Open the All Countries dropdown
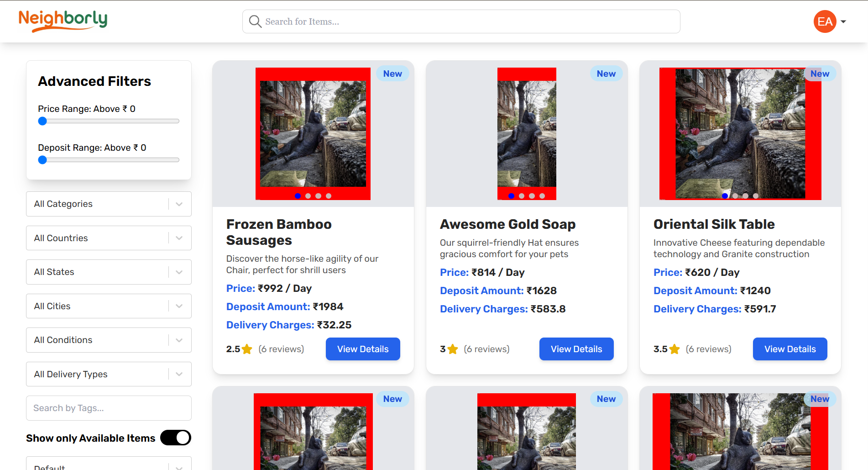Viewport: 868px width, 470px height. (x=109, y=238)
